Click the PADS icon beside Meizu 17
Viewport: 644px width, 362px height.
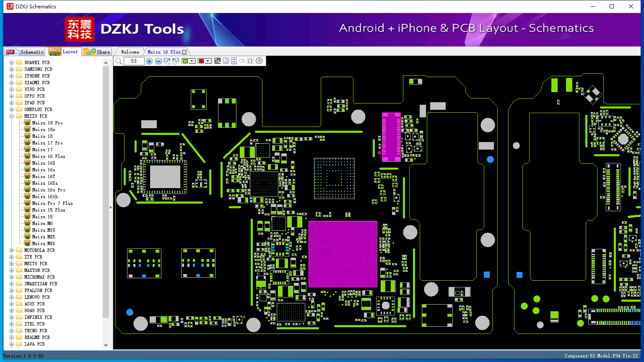[x=27, y=150]
